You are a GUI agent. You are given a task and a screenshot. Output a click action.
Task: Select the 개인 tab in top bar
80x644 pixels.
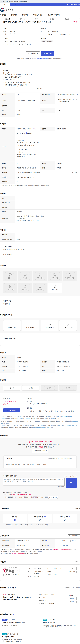click(x=5, y=4)
